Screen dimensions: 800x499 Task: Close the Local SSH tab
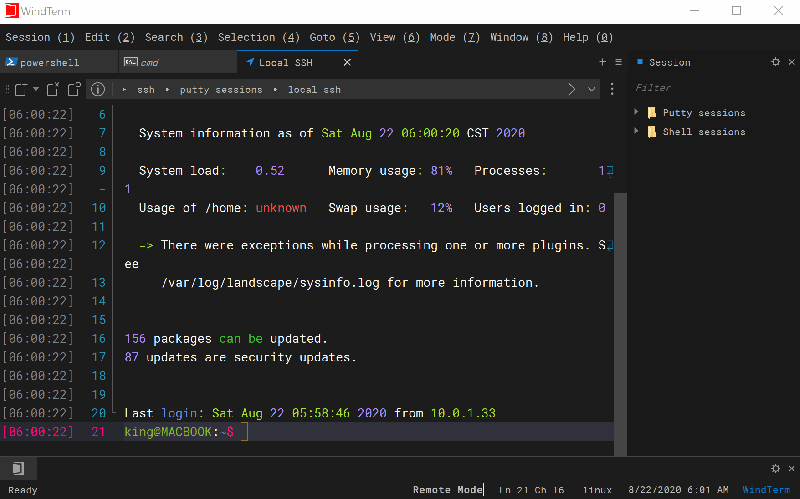click(347, 62)
